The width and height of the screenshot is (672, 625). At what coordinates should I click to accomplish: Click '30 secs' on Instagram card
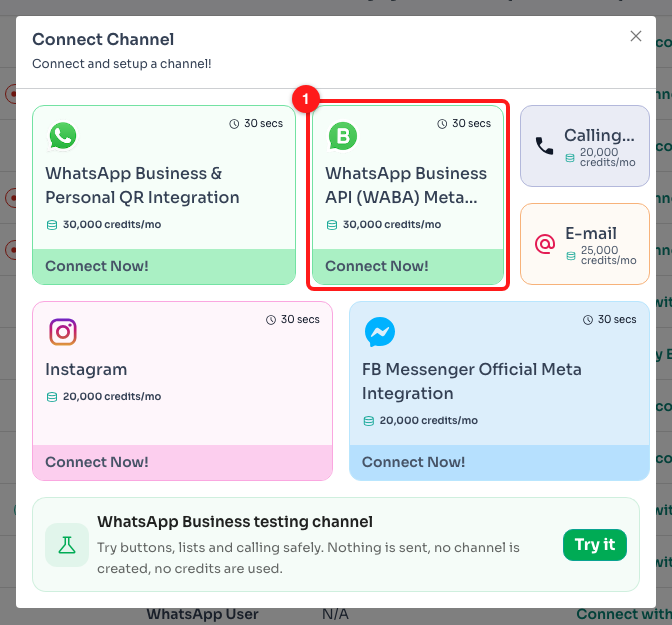tap(300, 319)
